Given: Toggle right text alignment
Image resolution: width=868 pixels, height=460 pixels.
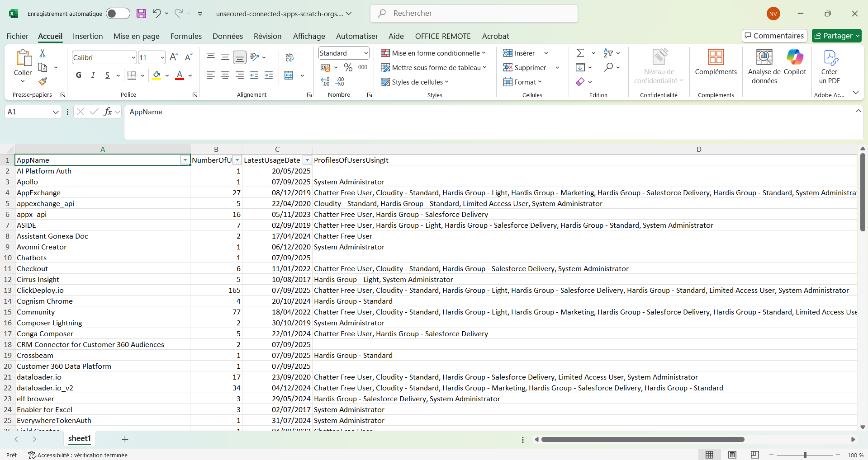Looking at the screenshot, I should [x=240, y=75].
